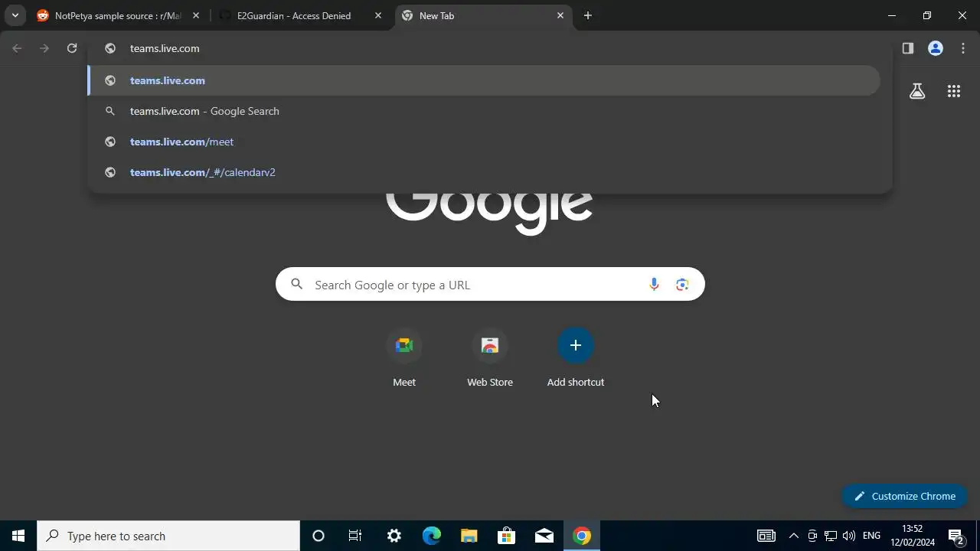Open the Chrome three-dot menu
This screenshot has height=551, width=980.
[963, 48]
